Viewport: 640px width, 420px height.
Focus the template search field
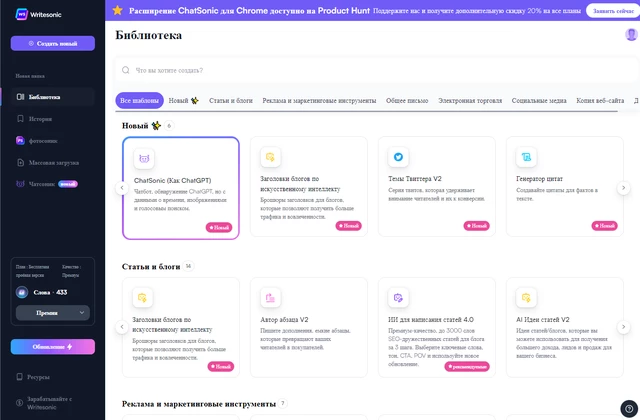[x=370, y=70]
